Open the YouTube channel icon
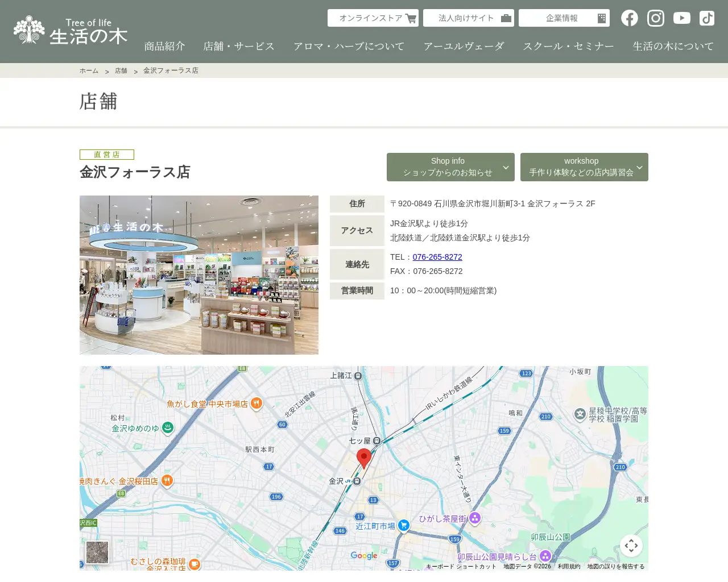The height and width of the screenshot is (582, 728). (x=682, y=18)
